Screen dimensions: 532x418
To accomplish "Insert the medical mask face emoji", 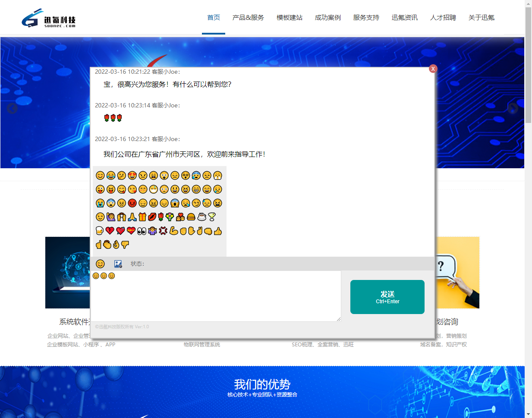I will (154, 189).
